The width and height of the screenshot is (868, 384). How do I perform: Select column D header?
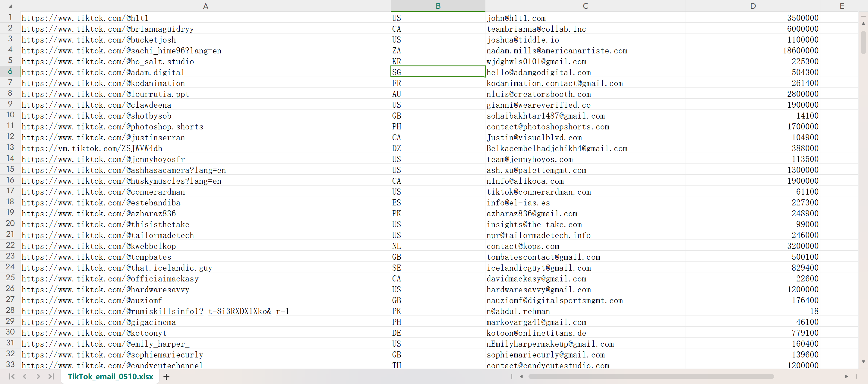coord(753,6)
